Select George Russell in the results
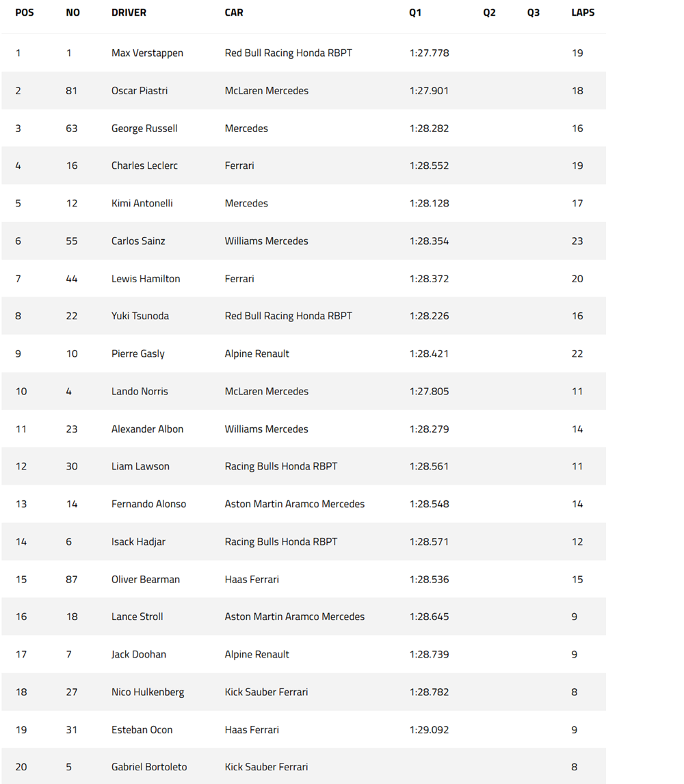 coord(144,129)
